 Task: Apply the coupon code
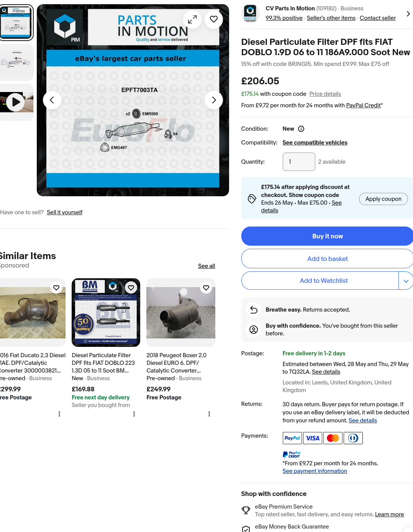pos(383,199)
